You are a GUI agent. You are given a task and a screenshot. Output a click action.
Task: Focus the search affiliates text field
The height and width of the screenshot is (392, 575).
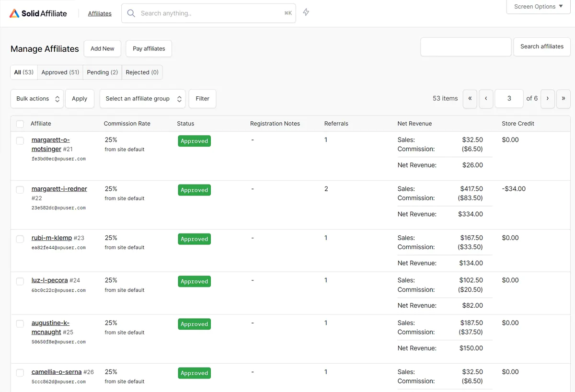click(466, 47)
